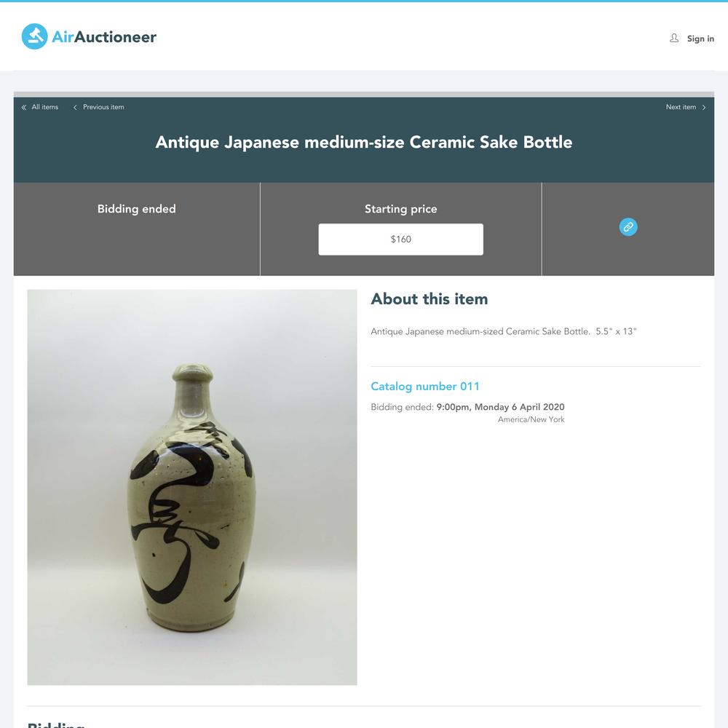The width and height of the screenshot is (728, 728).
Task: Go to the Next item
Action: click(681, 107)
